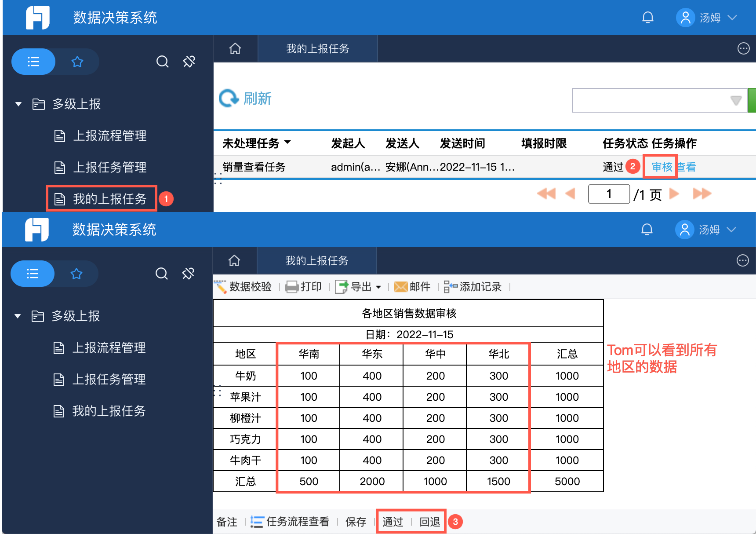Open 我的上报任务 in the upper sidebar

(x=100, y=199)
